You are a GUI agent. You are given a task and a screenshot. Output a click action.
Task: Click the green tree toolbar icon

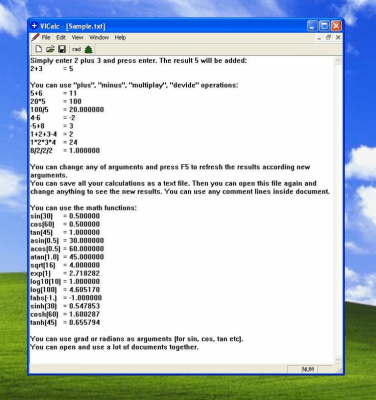point(88,49)
